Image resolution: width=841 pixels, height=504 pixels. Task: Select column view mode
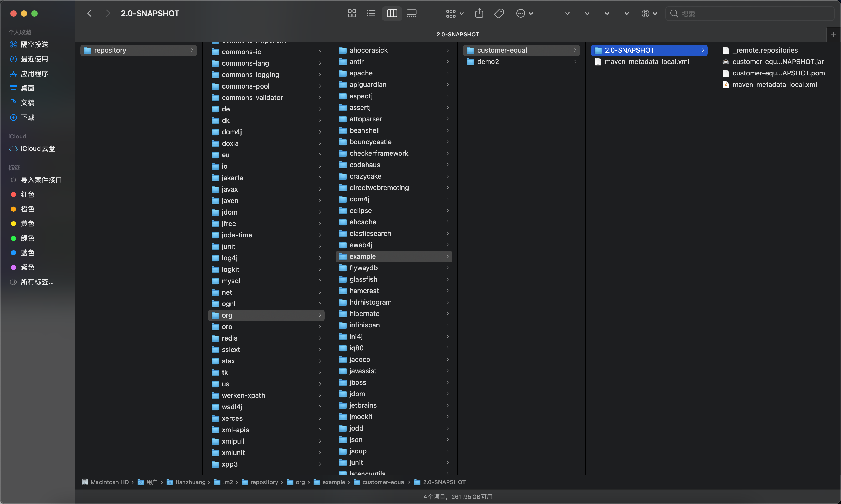[x=392, y=14]
